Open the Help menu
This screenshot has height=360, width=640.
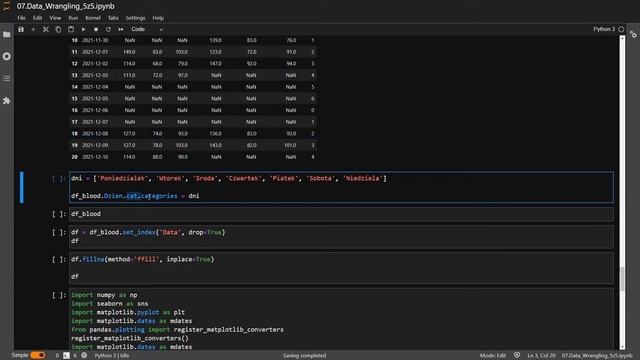[158, 18]
